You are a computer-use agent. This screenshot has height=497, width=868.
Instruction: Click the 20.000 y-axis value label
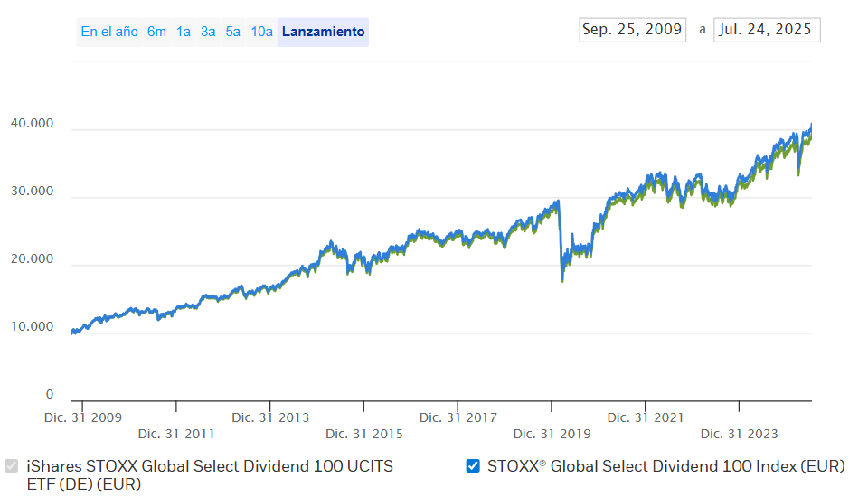(x=33, y=259)
